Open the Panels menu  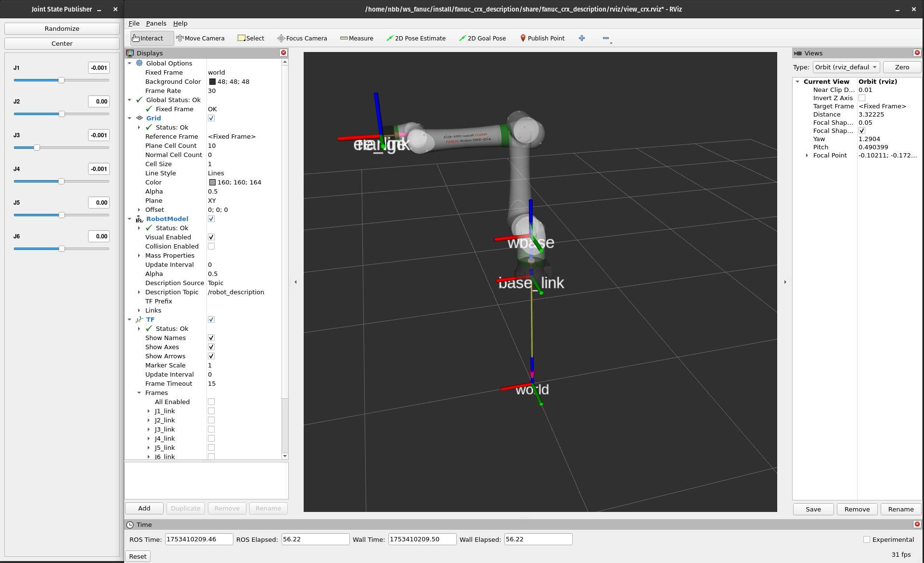pyautogui.click(x=156, y=23)
